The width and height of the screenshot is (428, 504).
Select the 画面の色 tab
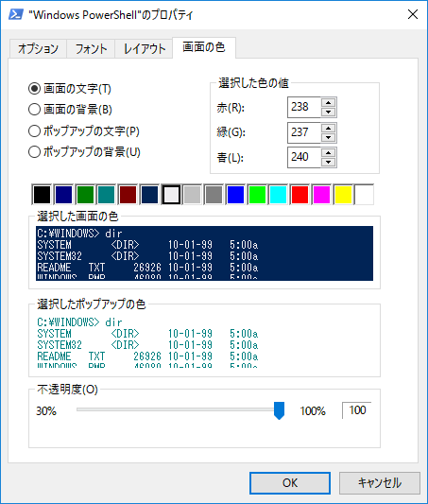(x=204, y=47)
